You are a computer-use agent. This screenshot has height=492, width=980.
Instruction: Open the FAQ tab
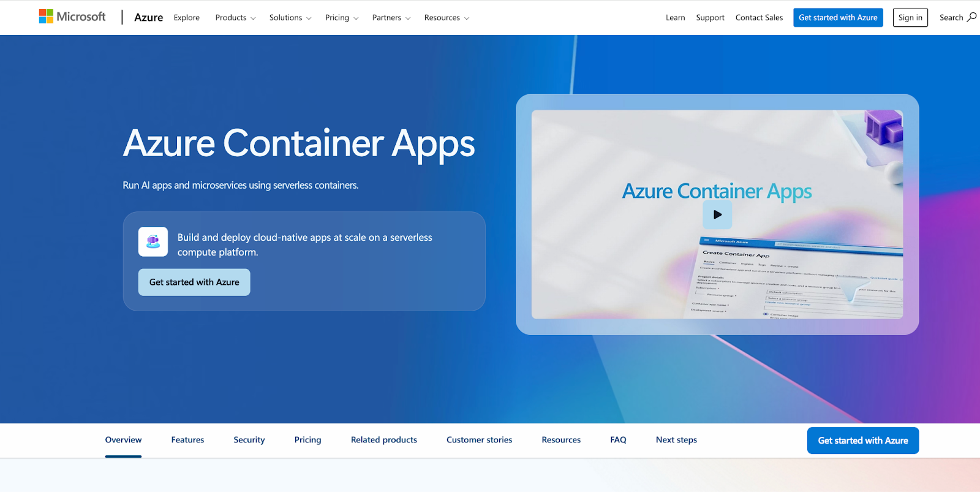pyautogui.click(x=618, y=440)
